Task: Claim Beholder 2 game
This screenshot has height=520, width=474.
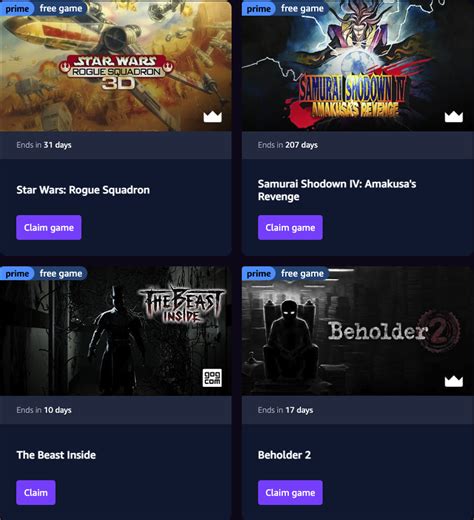Action: 290,492
